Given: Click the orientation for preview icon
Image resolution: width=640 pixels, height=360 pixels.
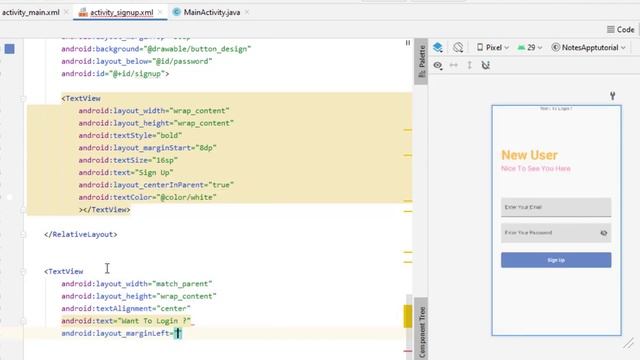Looking at the screenshot, I should pyautogui.click(x=458, y=47).
